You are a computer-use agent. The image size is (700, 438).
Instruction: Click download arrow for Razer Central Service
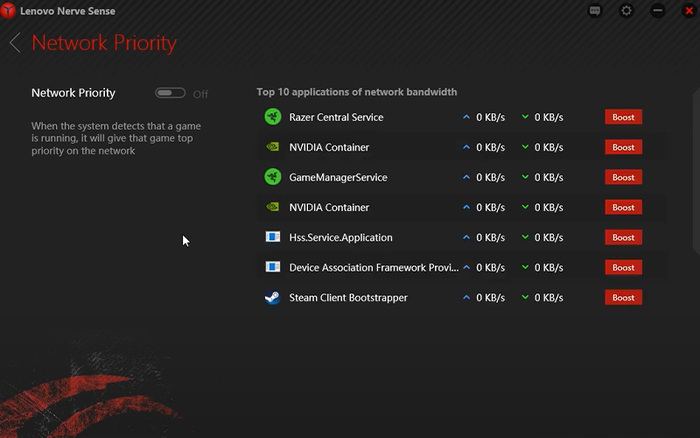click(525, 117)
